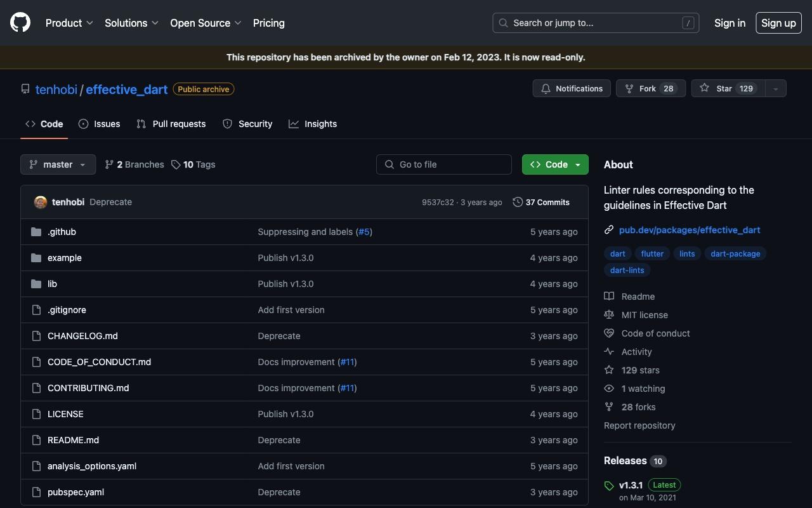Click the search magnifier icon
The image size is (812, 508).
pyautogui.click(x=503, y=23)
